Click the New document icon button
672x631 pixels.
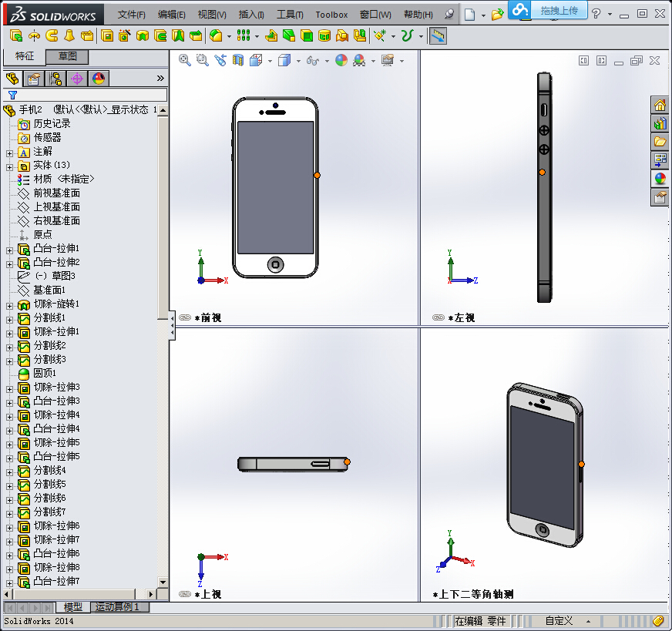470,15
